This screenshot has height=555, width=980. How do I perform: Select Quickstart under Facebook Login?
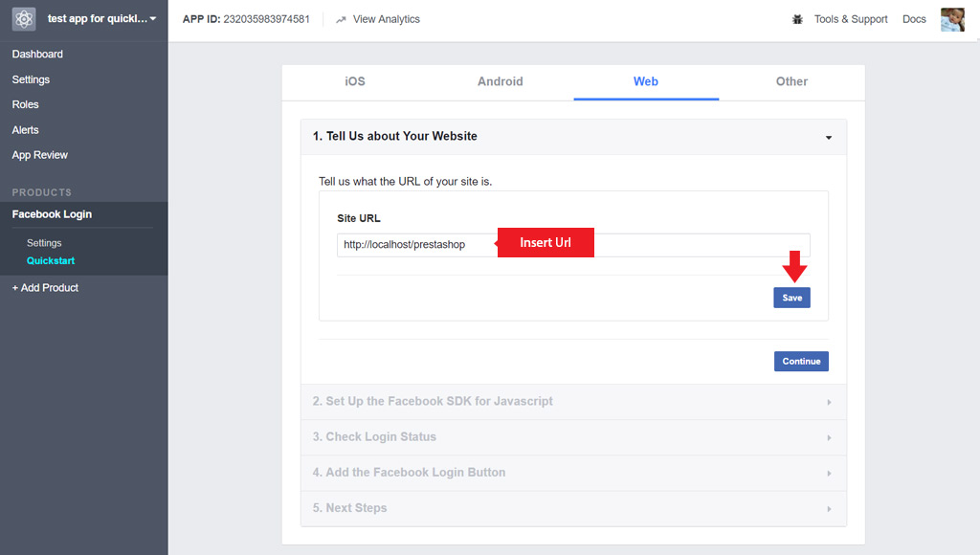[x=51, y=260]
